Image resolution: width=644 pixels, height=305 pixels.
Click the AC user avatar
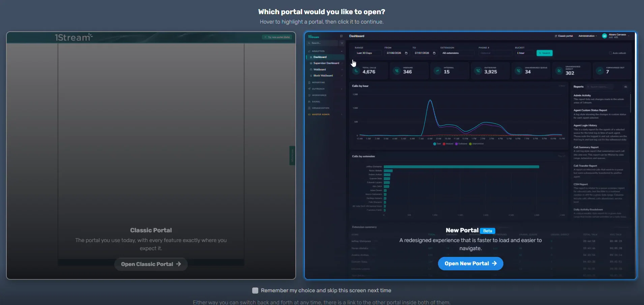(x=605, y=36)
